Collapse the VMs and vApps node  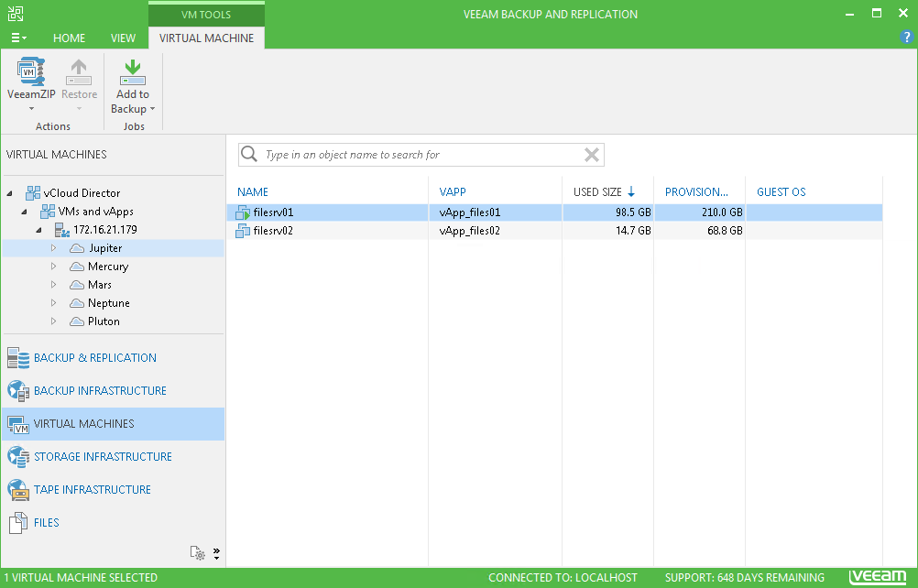tap(24, 212)
